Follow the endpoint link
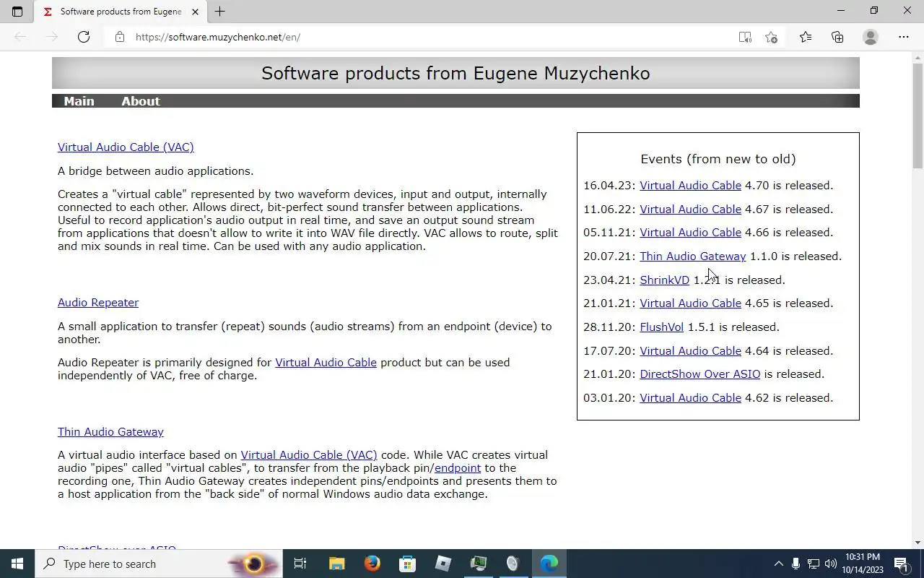 point(458,468)
